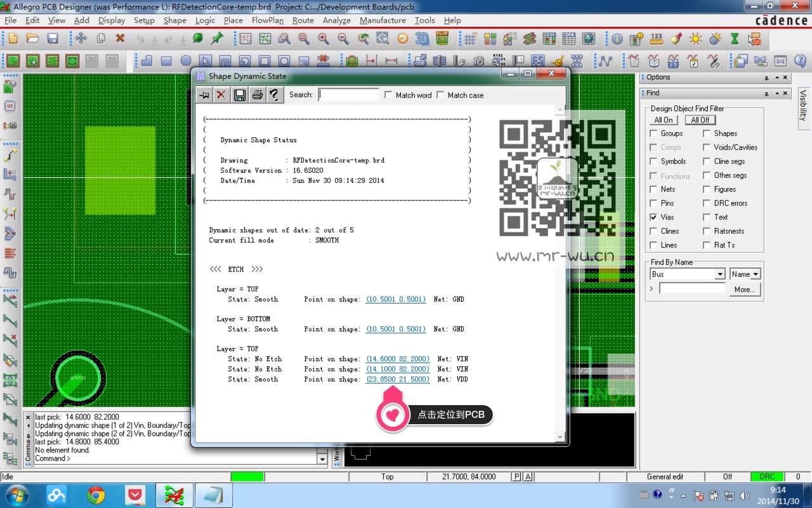
Task: Uncheck the Vias find filter
Action: [654, 217]
